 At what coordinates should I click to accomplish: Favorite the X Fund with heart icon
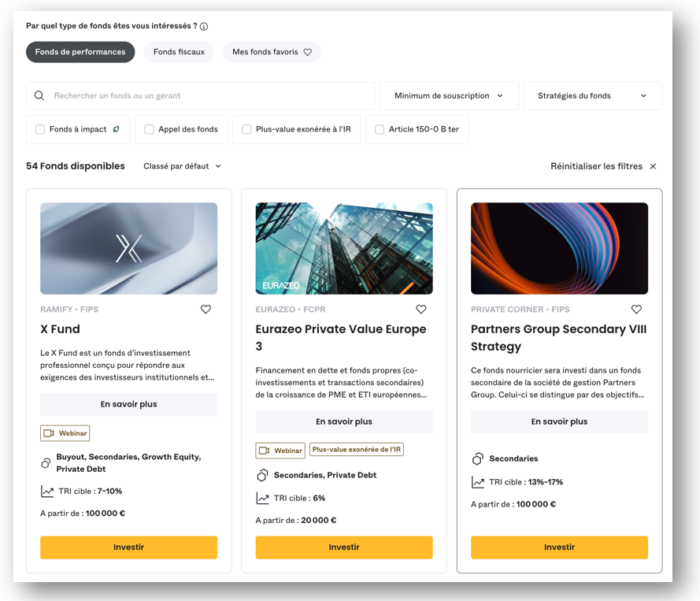206,309
